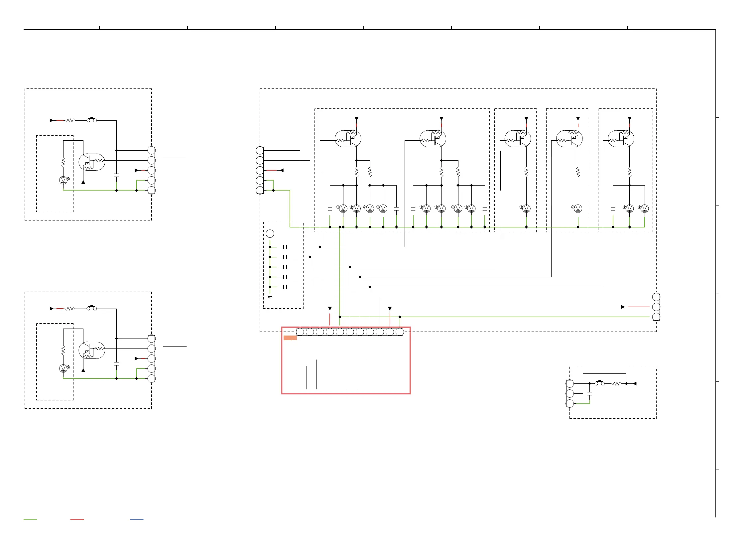Click the topmost capacitor in the five-capacitor bank
The width and height of the screenshot is (754, 560).
pos(285,247)
